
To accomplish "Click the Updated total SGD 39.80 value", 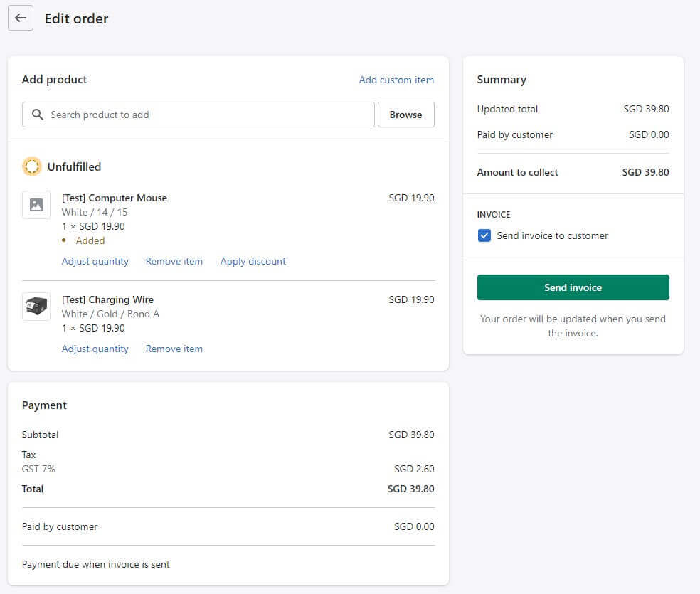I will [x=646, y=109].
